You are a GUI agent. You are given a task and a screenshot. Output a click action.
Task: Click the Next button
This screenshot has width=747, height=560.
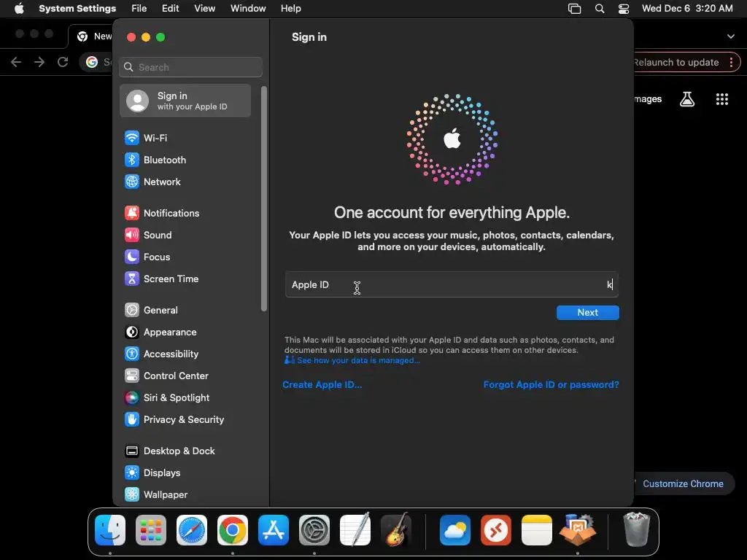[x=588, y=313]
